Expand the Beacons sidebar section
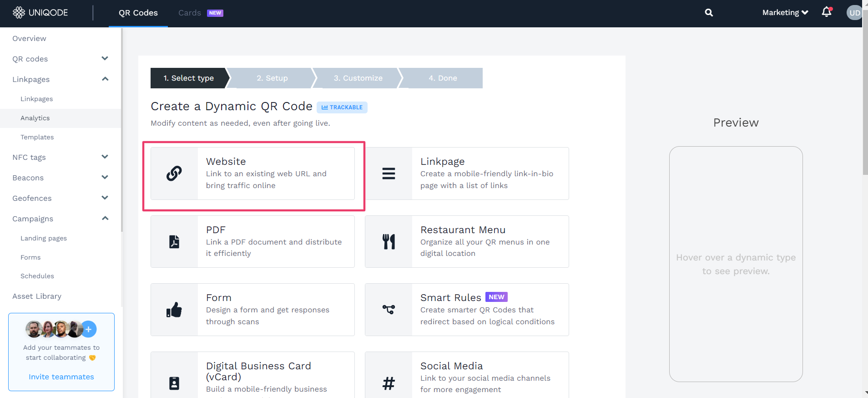The width and height of the screenshot is (868, 398). pyautogui.click(x=105, y=177)
